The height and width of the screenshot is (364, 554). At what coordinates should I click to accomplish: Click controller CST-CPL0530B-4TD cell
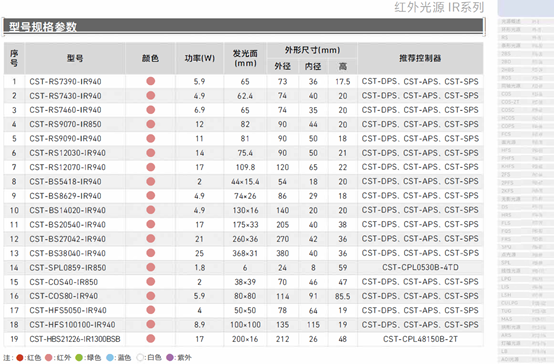420,267
